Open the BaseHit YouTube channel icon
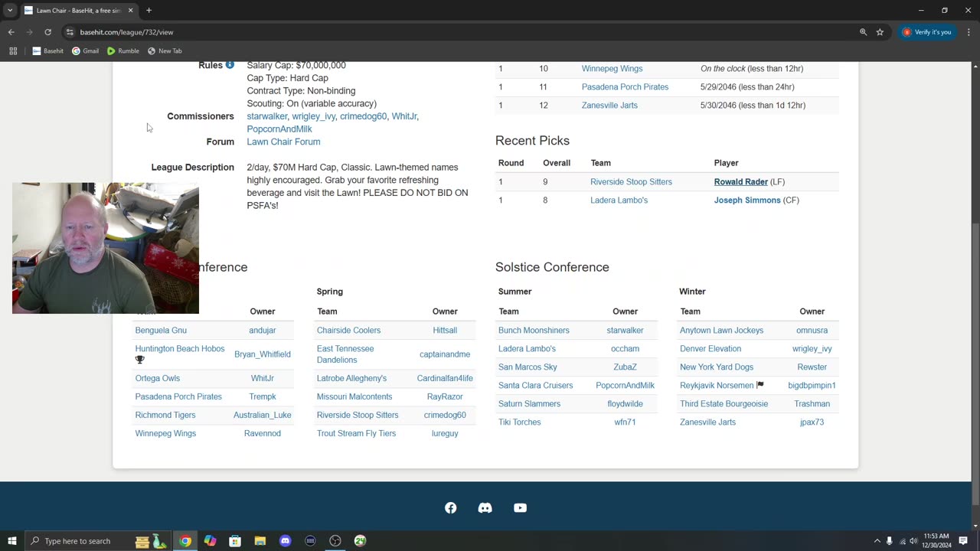Image resolution: width=980 pixels, height=551 pixels. 520,508
